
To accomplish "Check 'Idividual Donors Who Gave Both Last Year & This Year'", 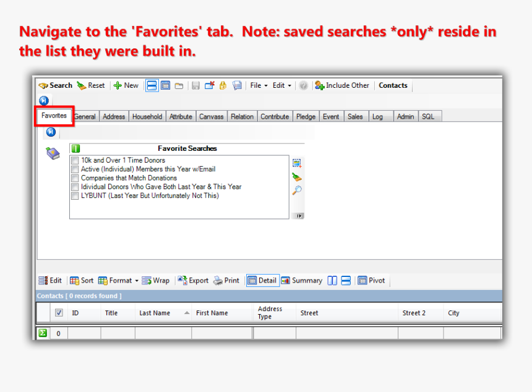I will pyautogui.click(x=75, y=187).
